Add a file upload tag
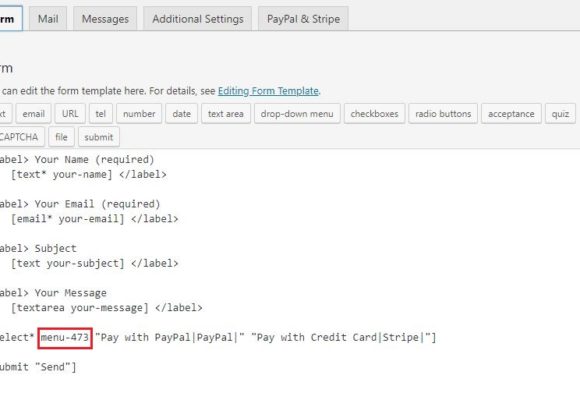The image size is (580, 400). point(61,137)
